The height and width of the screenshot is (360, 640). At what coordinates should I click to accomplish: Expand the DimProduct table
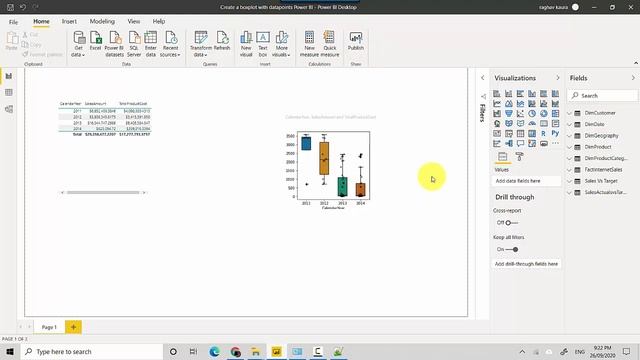pos(569,147)
